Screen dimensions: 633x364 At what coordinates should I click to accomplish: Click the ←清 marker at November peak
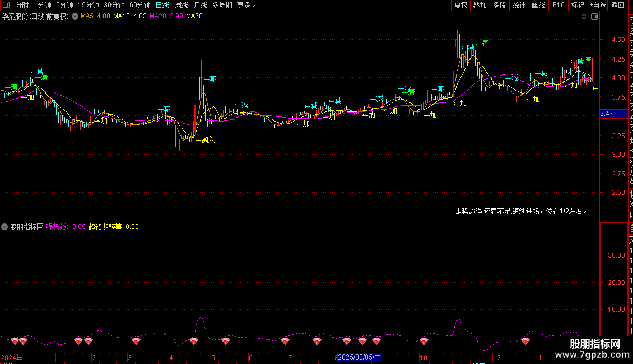[x=482, y=43]
